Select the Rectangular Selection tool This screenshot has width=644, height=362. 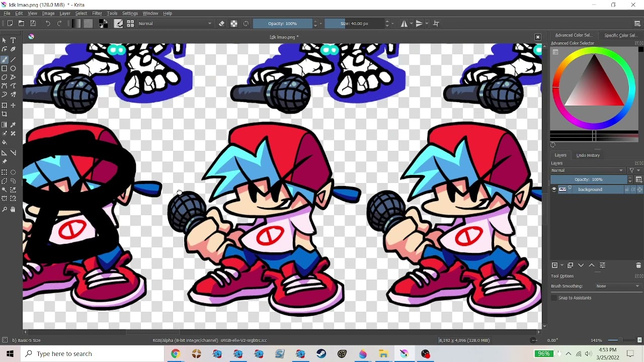pos(5,172)
